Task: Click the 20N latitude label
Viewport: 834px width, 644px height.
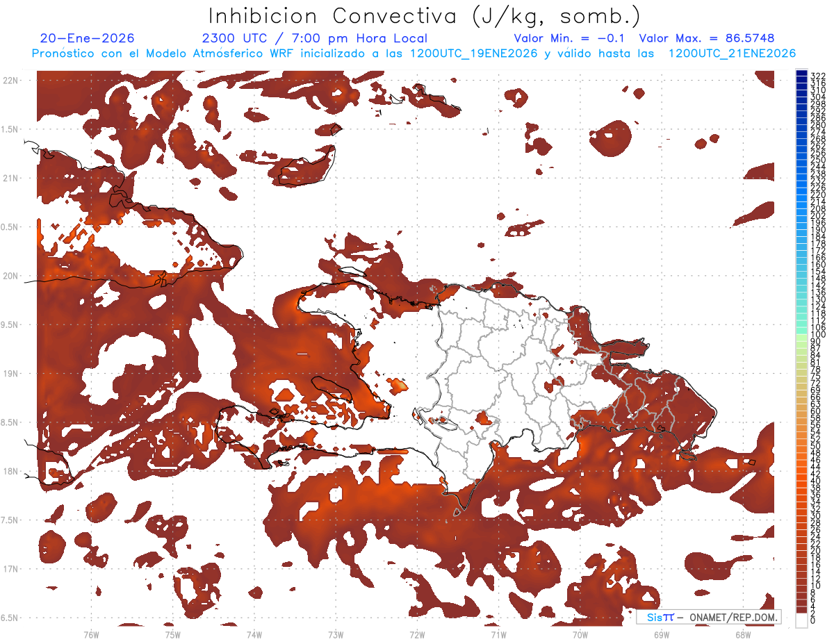Action: tap(10, 276)
